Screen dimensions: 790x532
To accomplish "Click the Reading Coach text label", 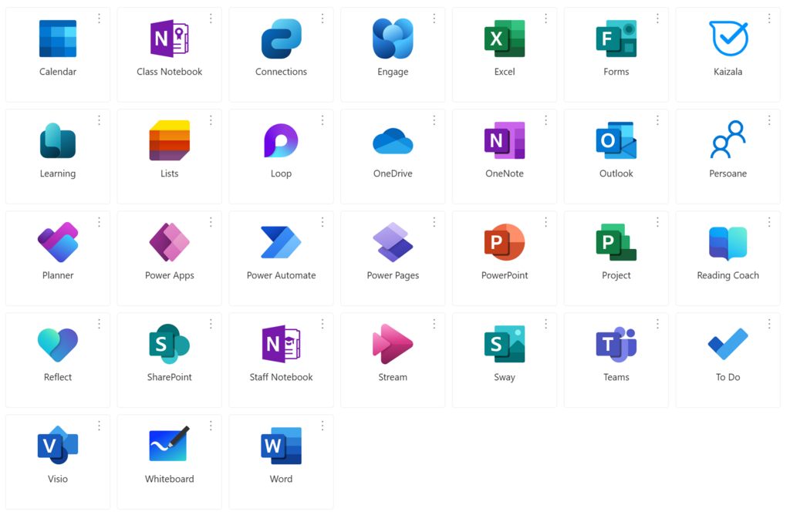I will tap(728, 275).
